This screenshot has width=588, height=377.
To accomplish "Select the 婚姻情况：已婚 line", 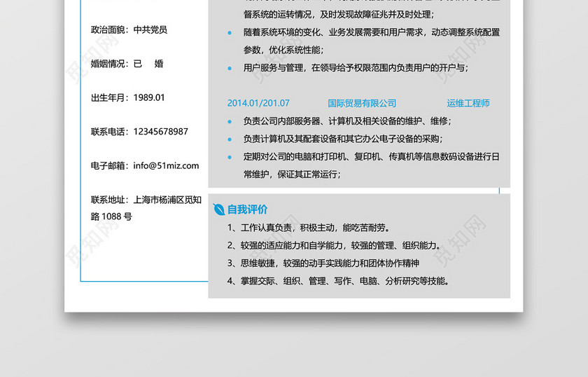I will click(127, 64).
